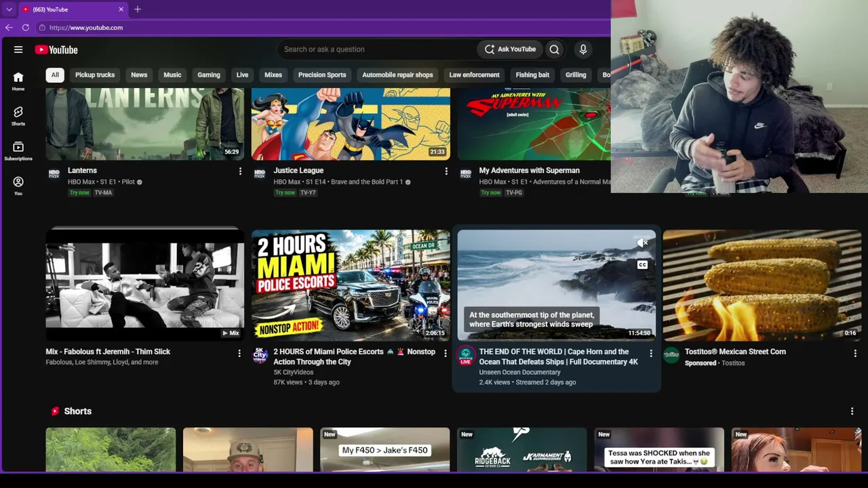868x488 pixels.
Task: Open the Unseen Ocean Documentary live avatar
Action: coord(466,356)
